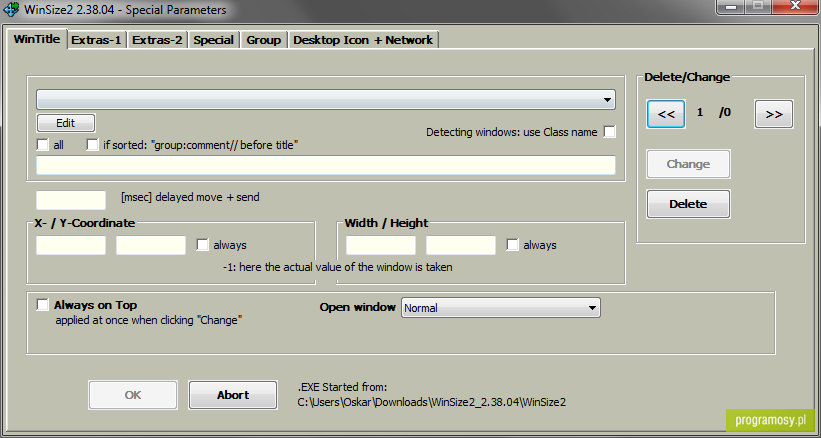Click the wide title text field below checkboxes
821x438 pixels.
pos(326,165)
